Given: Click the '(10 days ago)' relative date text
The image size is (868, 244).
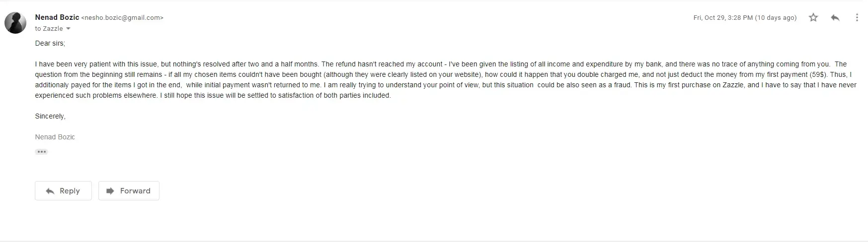Looking at the screenshot, I should [x=776, y=18].
